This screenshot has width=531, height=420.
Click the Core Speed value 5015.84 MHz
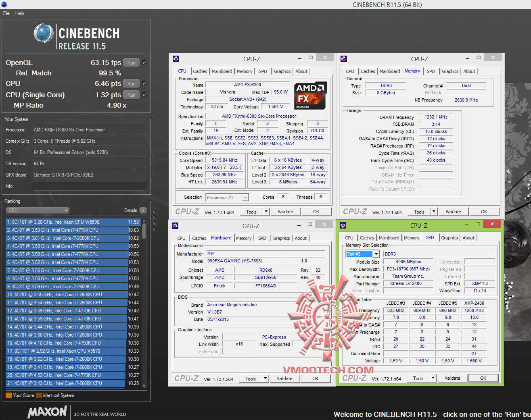[x=224, y=160]
